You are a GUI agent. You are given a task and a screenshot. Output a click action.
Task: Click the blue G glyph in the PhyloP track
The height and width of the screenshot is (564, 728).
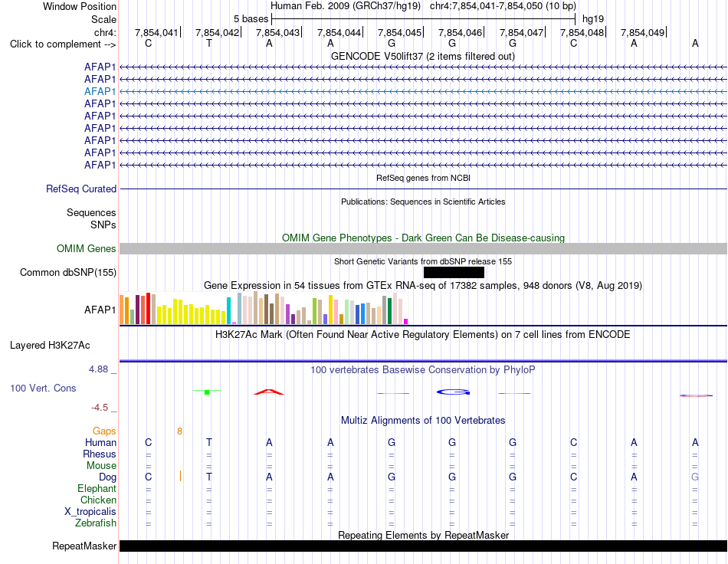click(453, 392)
